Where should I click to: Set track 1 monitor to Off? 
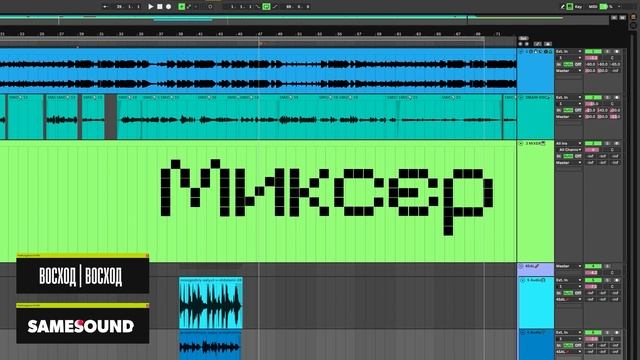click(x=578, y=64)
